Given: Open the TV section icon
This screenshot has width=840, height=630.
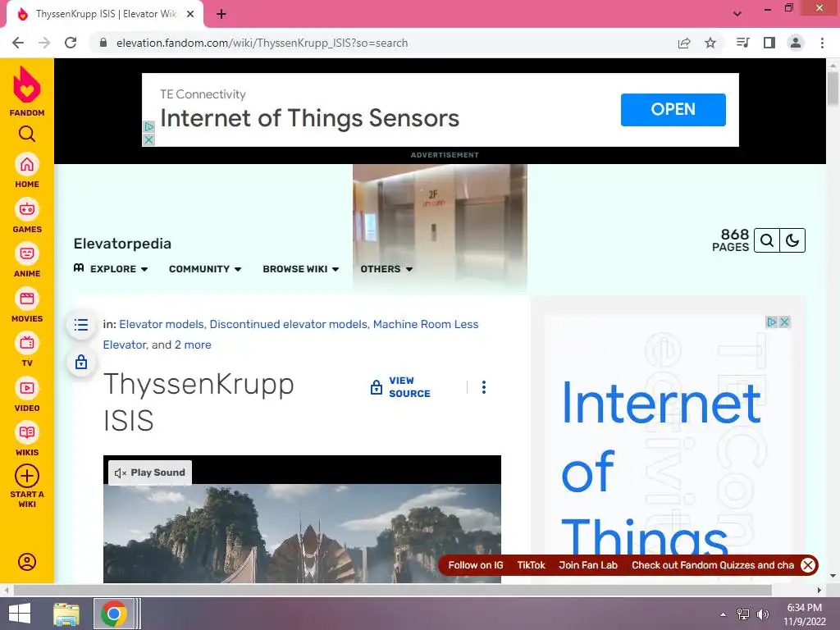Looking at the screenshot, I should click(27, 349).
